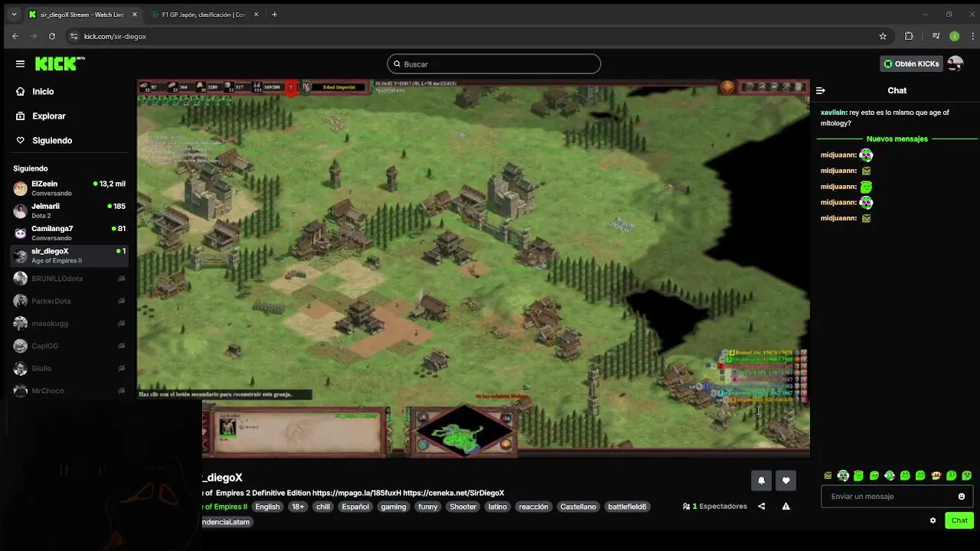
Task: Select the Castellano tag
Action: pos(578,507)
